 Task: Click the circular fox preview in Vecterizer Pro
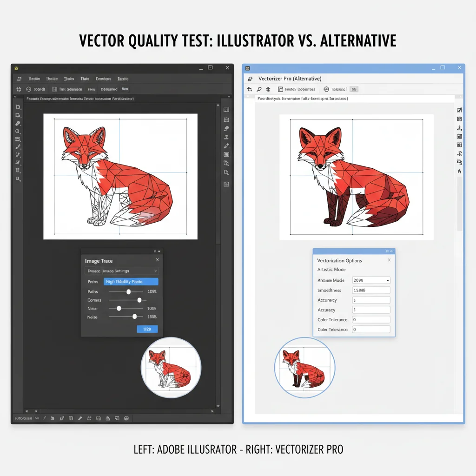[x=304, y=367]
